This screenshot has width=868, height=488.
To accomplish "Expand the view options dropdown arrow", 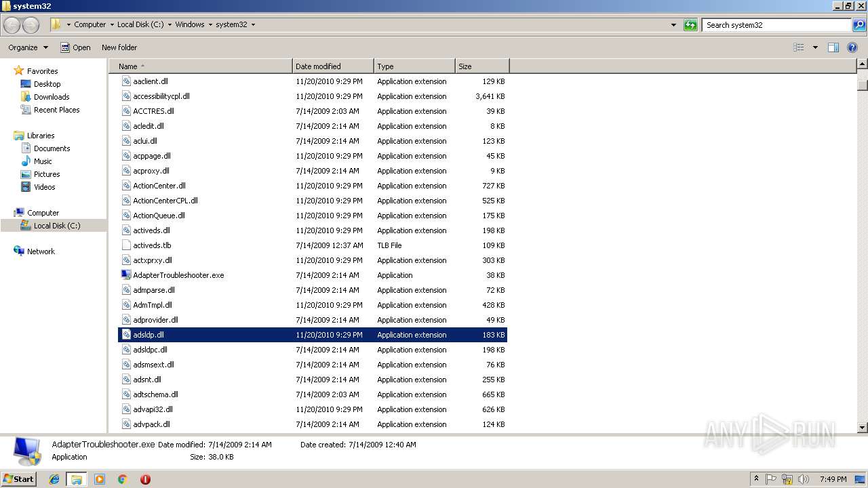I will [x=815, y=47].
